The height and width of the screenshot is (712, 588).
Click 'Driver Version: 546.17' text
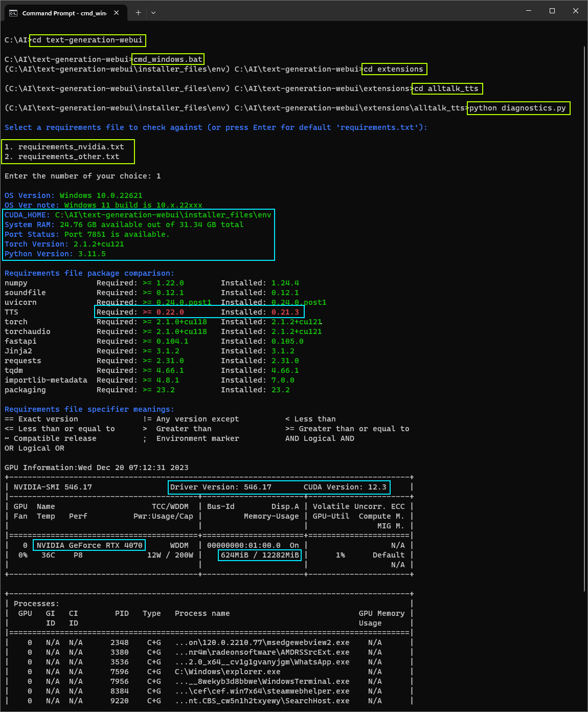(x=221, y=487)
